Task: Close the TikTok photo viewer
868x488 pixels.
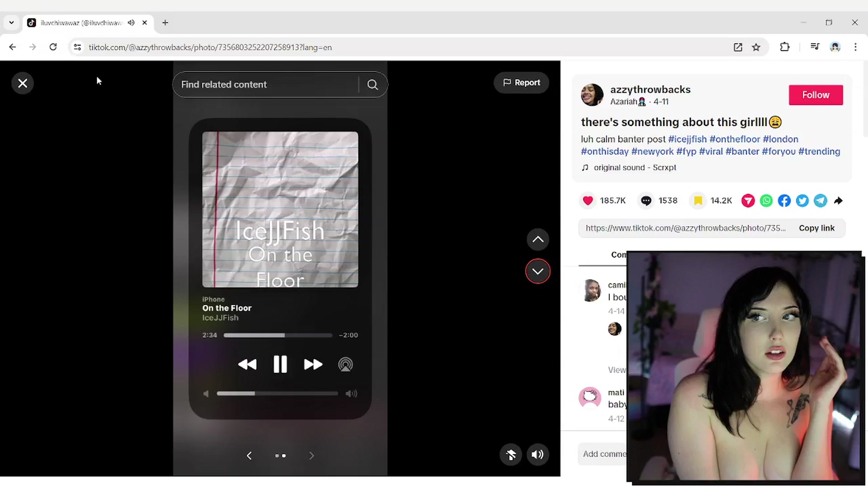Action: [x=23, y=83]
